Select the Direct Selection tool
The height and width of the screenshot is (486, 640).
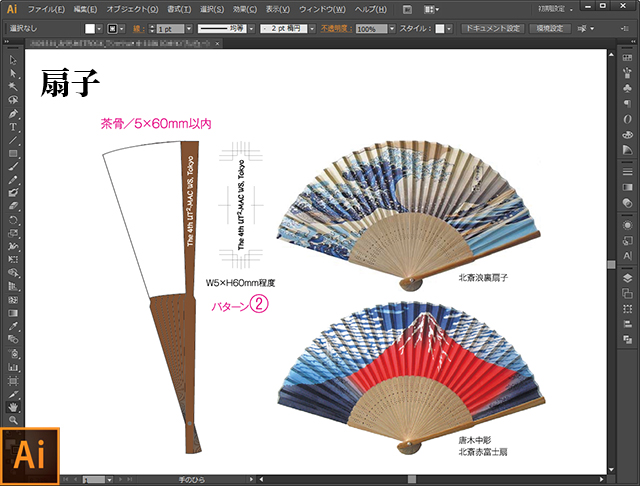pyautogui.click(x=13, y=73)
